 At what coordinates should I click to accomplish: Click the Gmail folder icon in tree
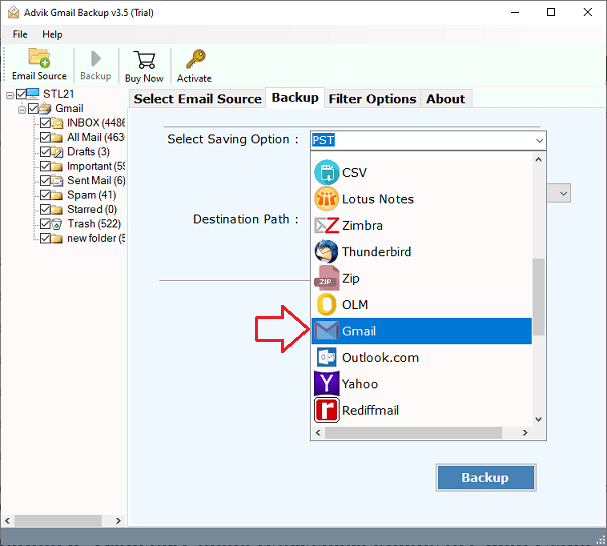point(45,108)
